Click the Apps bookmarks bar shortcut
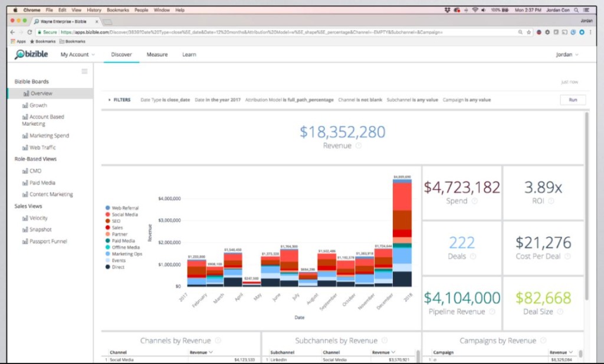 18,41
